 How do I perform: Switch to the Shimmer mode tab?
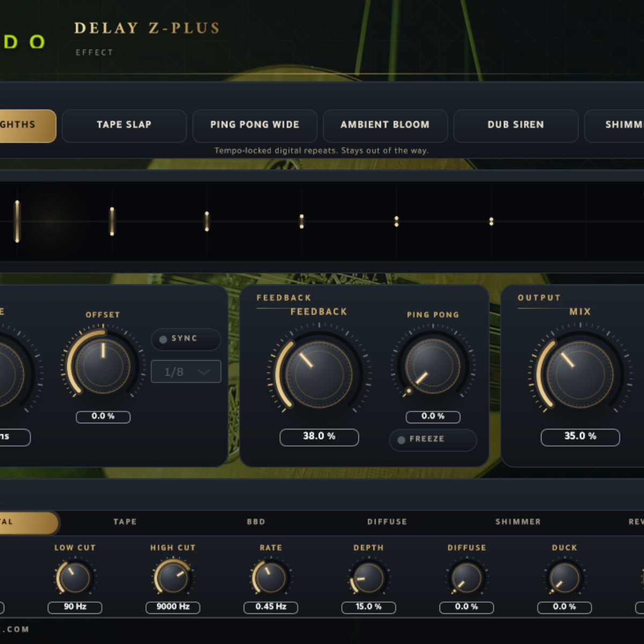coord(518,522)
